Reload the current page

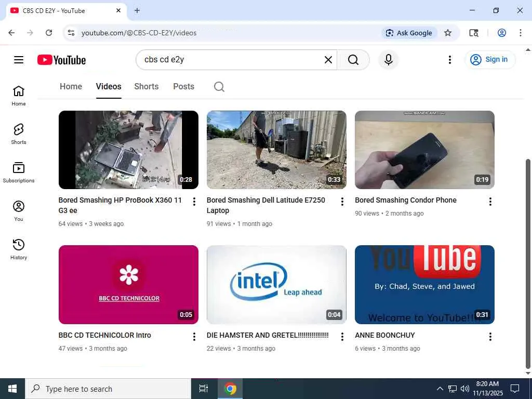click(x=49, y=33)
